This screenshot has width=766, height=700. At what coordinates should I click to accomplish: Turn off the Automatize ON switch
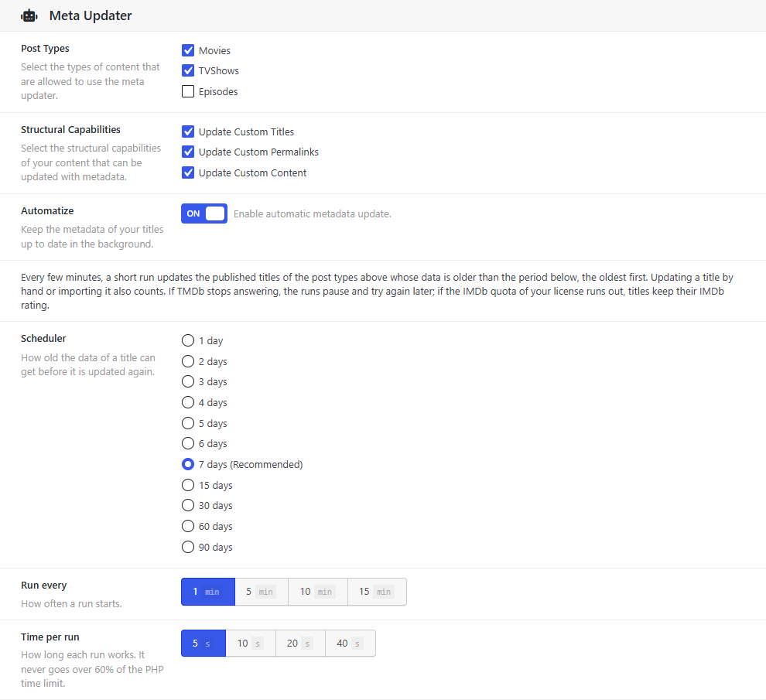[204, 213]
